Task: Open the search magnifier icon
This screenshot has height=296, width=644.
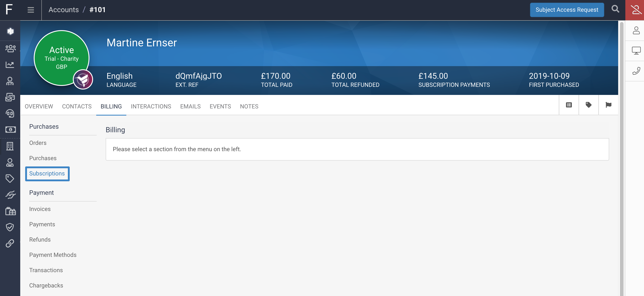Action: coord(615,9)
